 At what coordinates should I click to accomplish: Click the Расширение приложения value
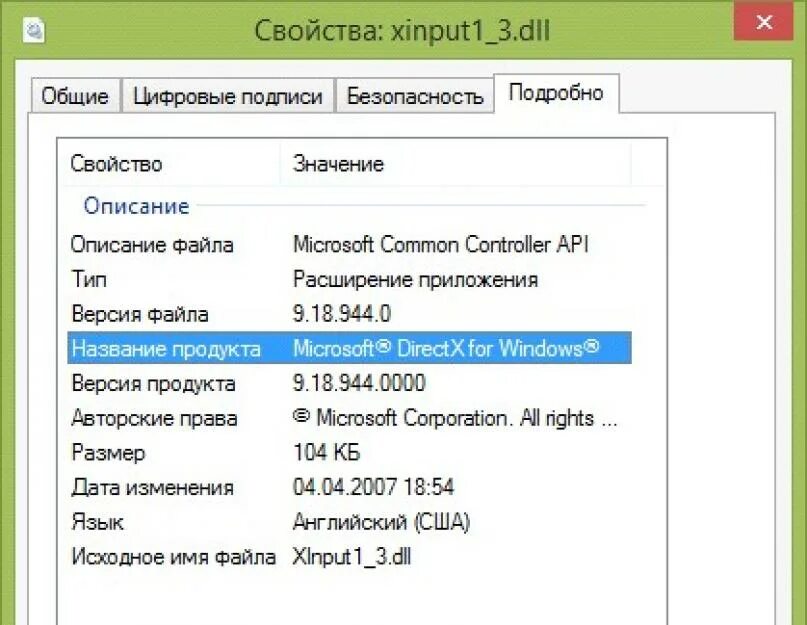click(x=415, y=280)
